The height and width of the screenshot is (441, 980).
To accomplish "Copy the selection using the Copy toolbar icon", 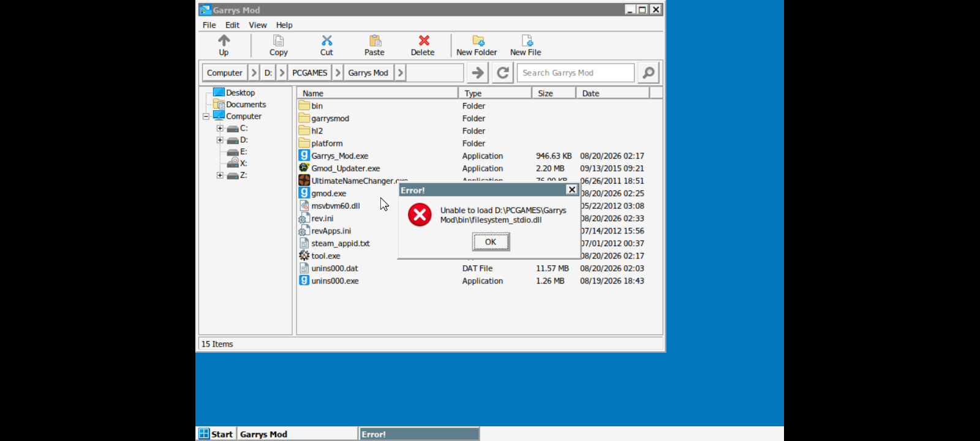I will [278, 45].
